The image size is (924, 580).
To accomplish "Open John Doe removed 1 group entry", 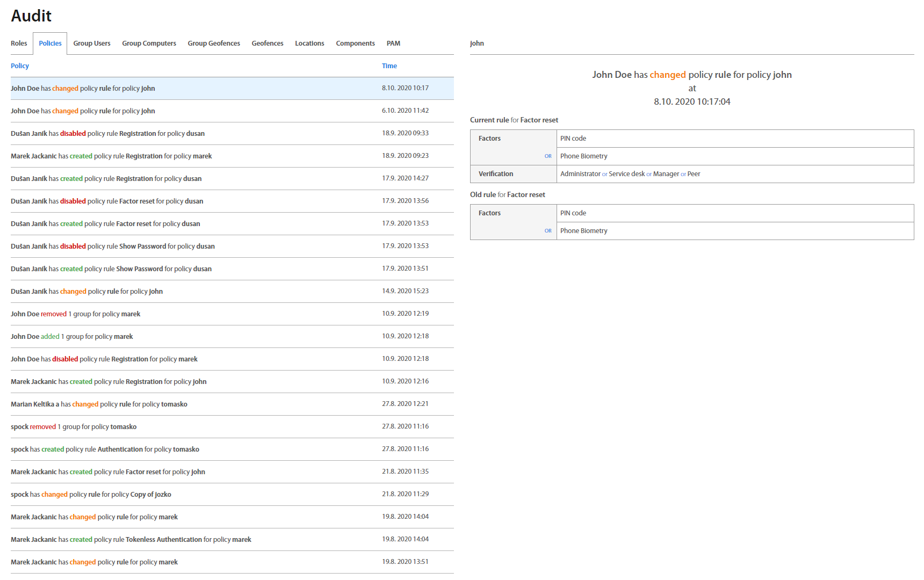I will [75, 314].
